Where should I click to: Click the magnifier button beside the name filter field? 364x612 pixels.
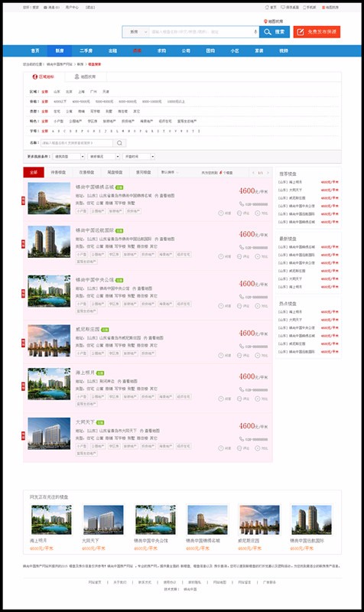[x=119, y=143]
